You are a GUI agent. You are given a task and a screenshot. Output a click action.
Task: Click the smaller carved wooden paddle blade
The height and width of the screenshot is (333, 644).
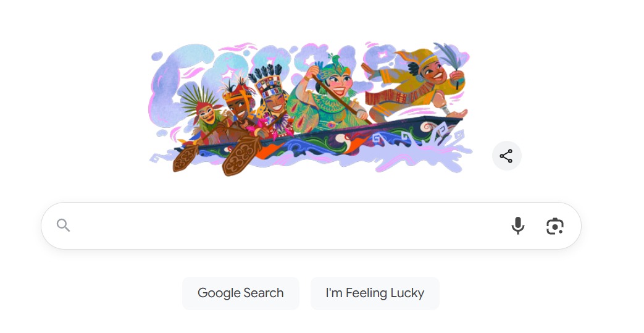pos(186,158)
